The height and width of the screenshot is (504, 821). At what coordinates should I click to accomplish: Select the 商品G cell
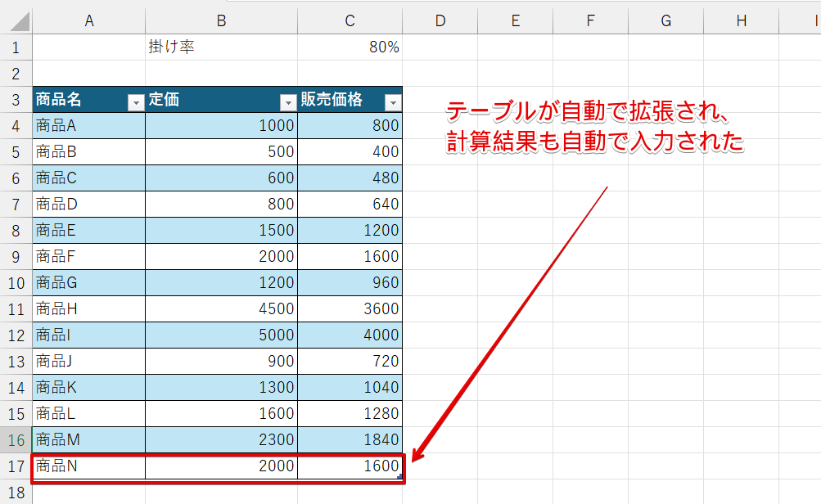pyautogui.click(x=89, y=282)
